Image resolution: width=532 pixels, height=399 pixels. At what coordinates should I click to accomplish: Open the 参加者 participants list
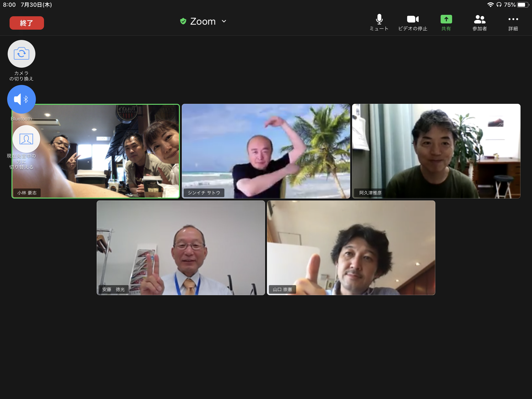tap(479, 20)
